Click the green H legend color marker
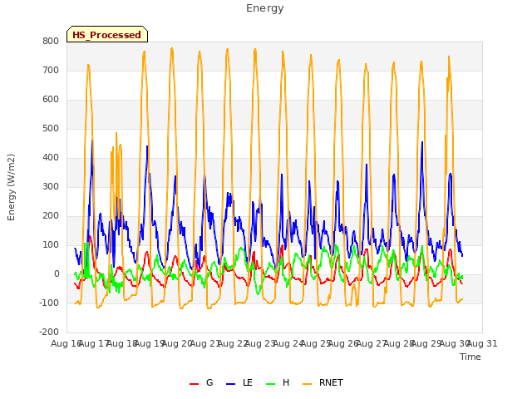Image resolution: width=532 pixels, height=399 pixels. (x=270, y=384)
